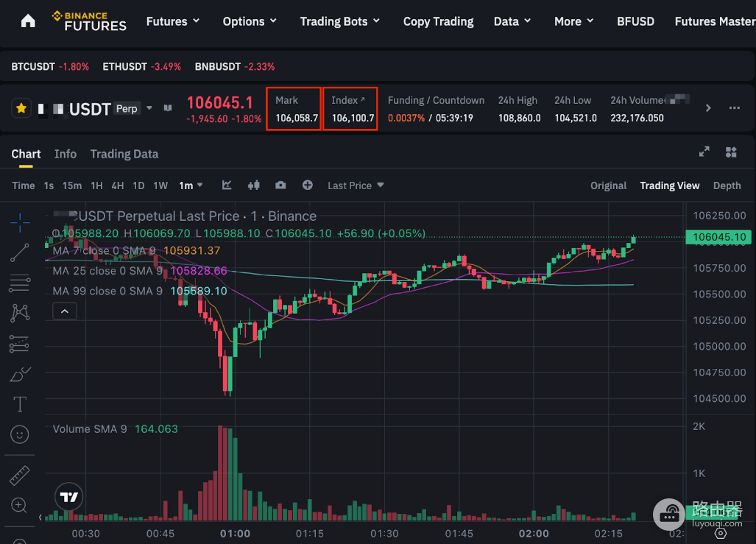Viewport: 756px width, 544px height.
Task: Switch to Original chart view
Action: click(609, 186)
